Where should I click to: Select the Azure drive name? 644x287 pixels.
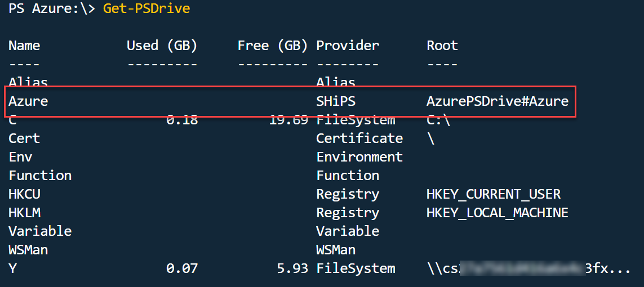click(28, 101)
